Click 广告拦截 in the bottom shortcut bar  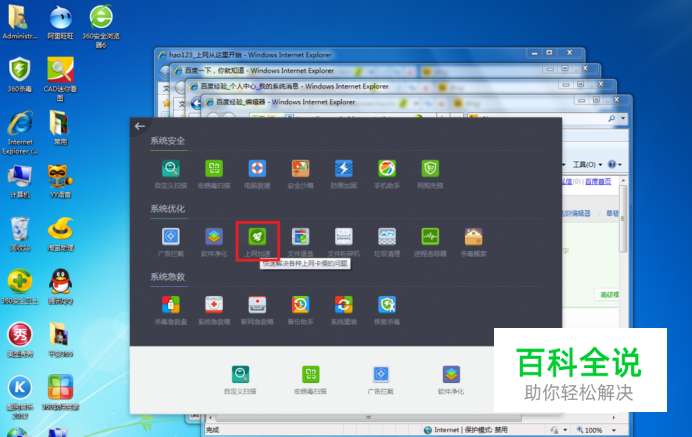coord(380,380)
